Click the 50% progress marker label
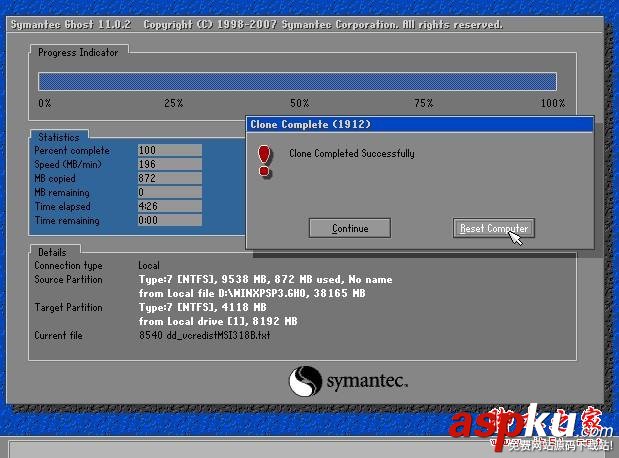Viewport: 619px width, 458px height. coord(300,103)
